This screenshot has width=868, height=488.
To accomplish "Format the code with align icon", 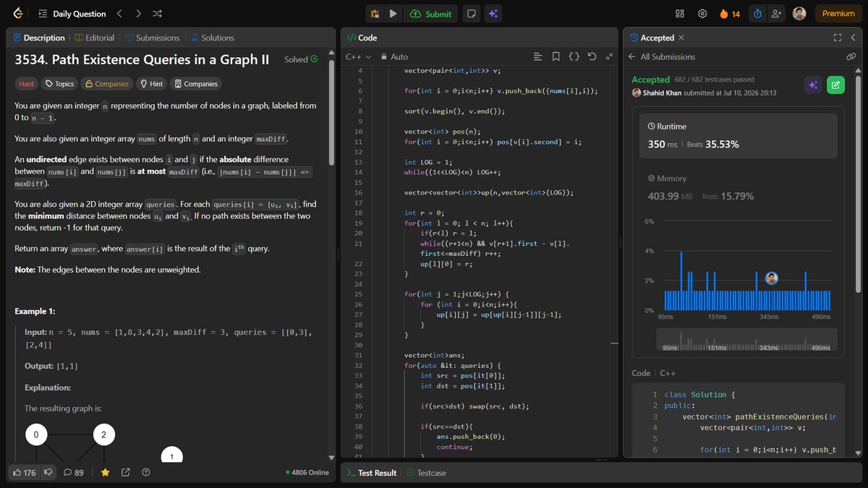I will click(537, 56).
